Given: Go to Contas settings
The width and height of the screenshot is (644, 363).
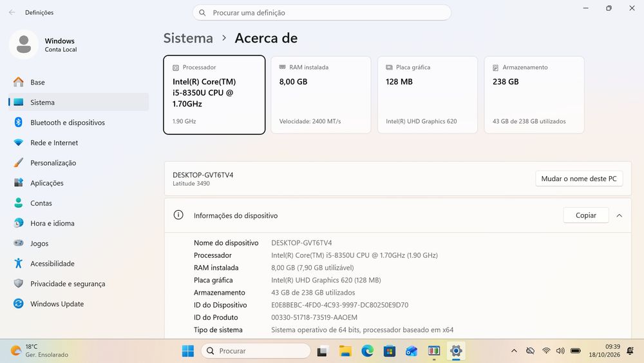Looking at the screenshot, I should coord(79,203).
